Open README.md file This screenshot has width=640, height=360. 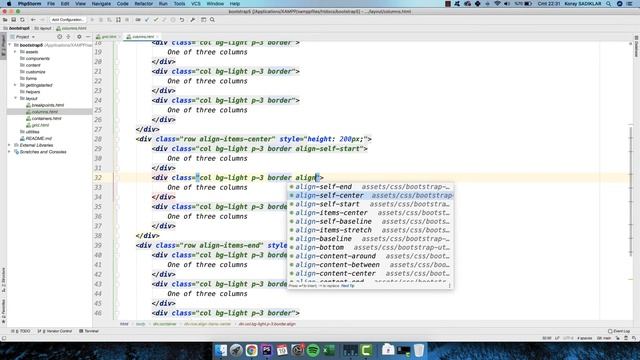click(x=36, y=138)
